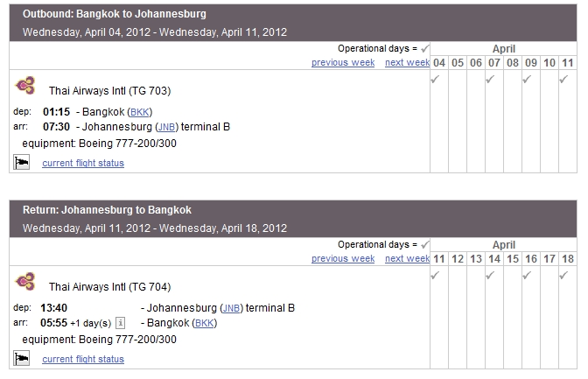Click the April 09 checkmark for TG 703
The image size is (588, 379).
coord(527,79)
